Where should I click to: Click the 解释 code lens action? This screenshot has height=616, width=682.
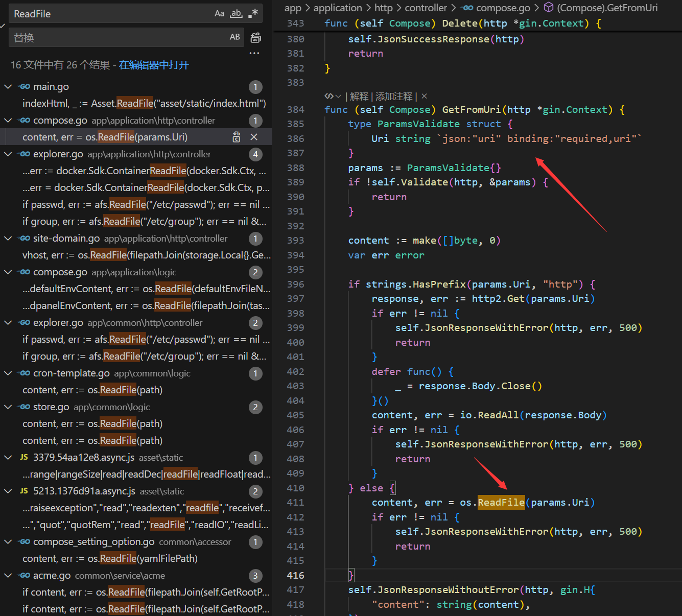359,96
